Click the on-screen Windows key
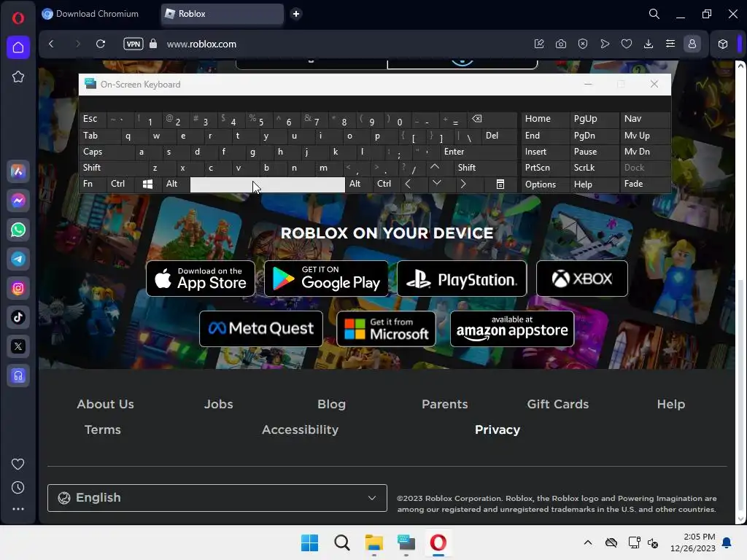 coord(147,184)
